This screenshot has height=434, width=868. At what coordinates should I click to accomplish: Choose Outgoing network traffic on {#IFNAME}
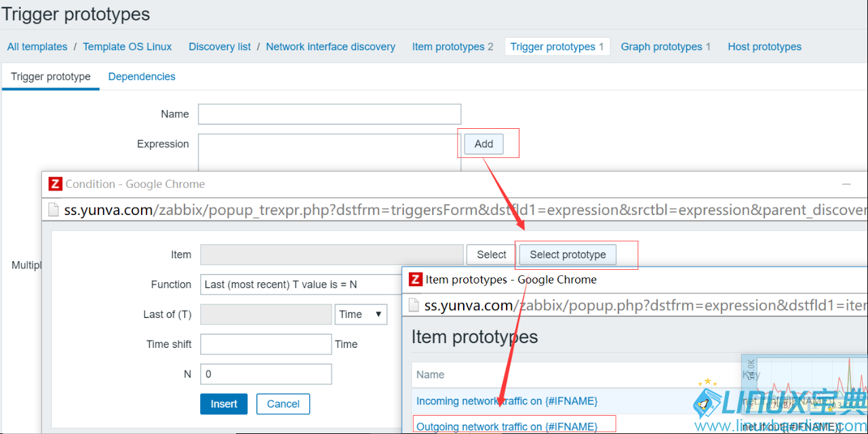tap(507, 427)
